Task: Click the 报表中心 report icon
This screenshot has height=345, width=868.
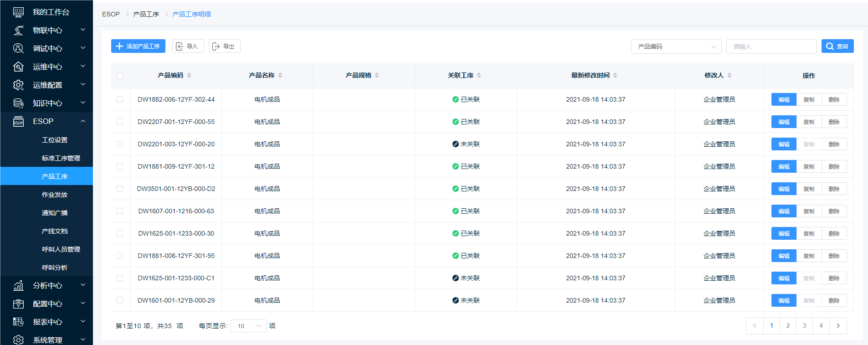Action: 18,322
